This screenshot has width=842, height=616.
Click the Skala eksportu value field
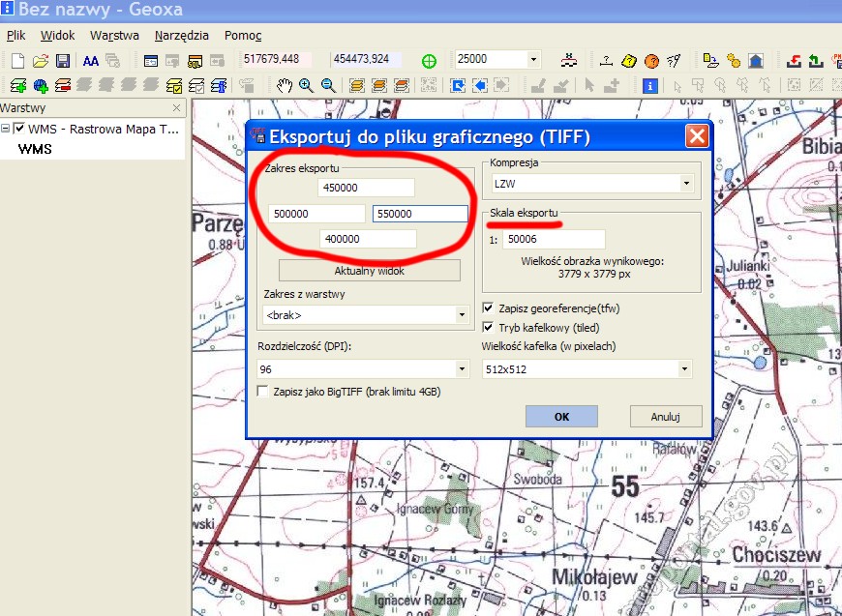tap(553, 239)
